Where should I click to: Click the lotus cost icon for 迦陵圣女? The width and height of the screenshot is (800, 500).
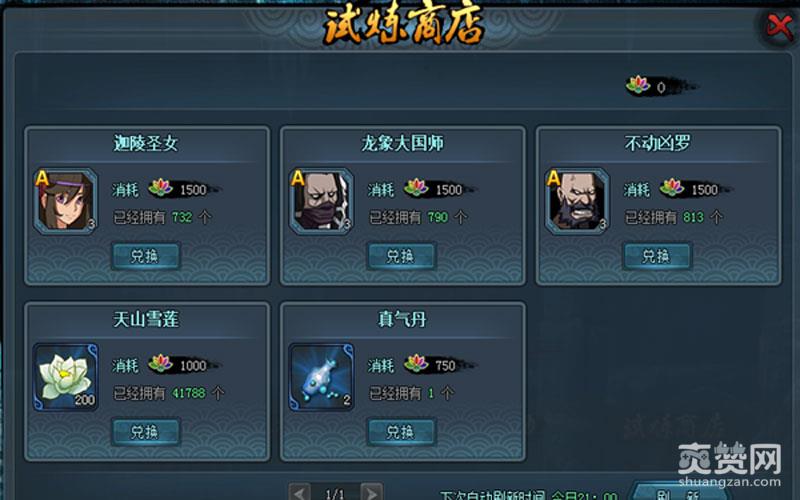coord(160,188)
